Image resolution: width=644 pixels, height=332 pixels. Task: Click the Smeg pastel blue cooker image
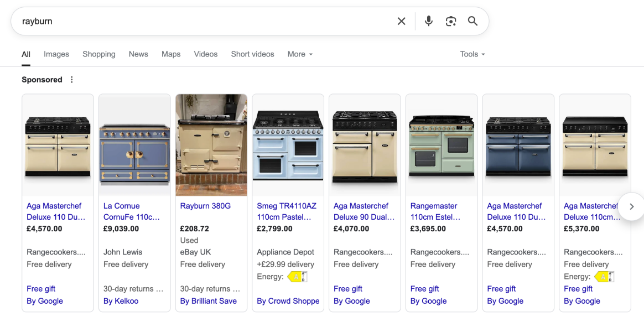(x=288, y=146)
